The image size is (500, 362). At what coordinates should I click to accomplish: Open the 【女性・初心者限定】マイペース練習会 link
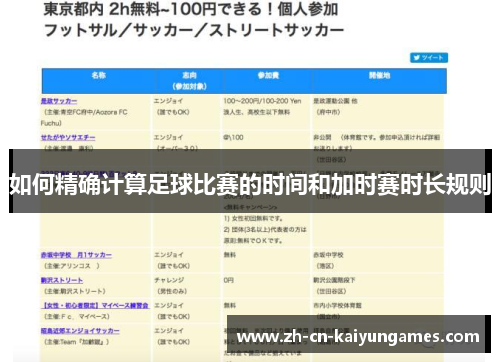pos(95,305)
